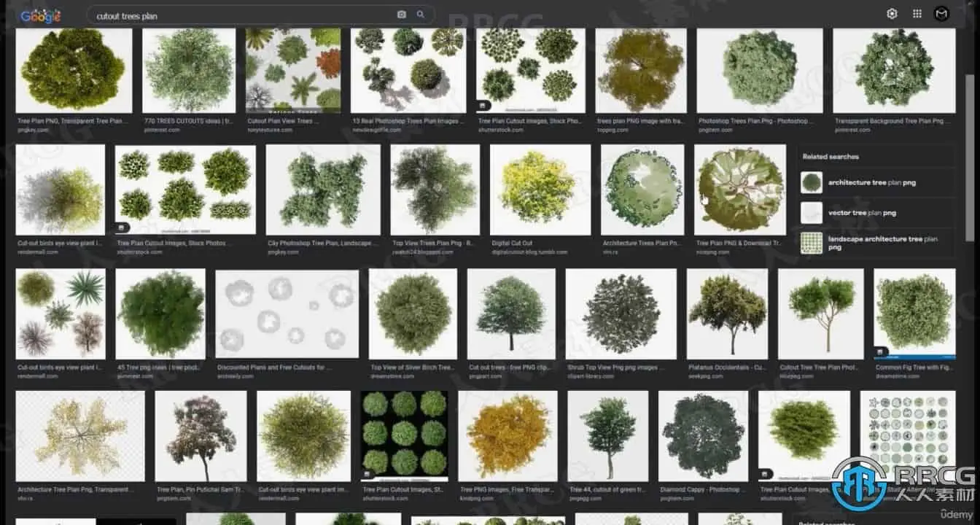Screen dimensions: 980x525
Task: Open the account profile avatar
Action: [x=941, y=14]
